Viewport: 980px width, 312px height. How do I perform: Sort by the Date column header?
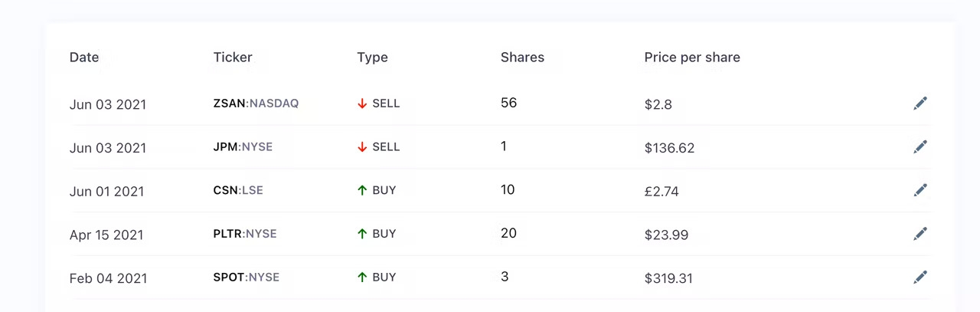tap(84, 57)
